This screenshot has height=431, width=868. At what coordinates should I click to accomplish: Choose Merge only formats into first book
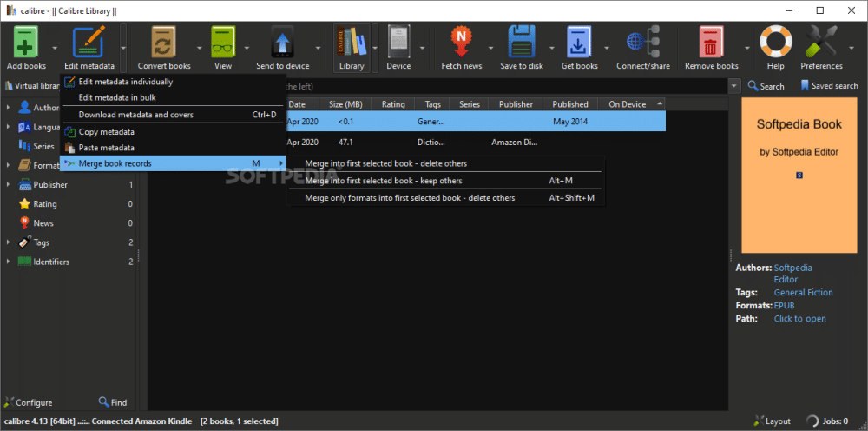pyautogui.click(x=445, y=198)
